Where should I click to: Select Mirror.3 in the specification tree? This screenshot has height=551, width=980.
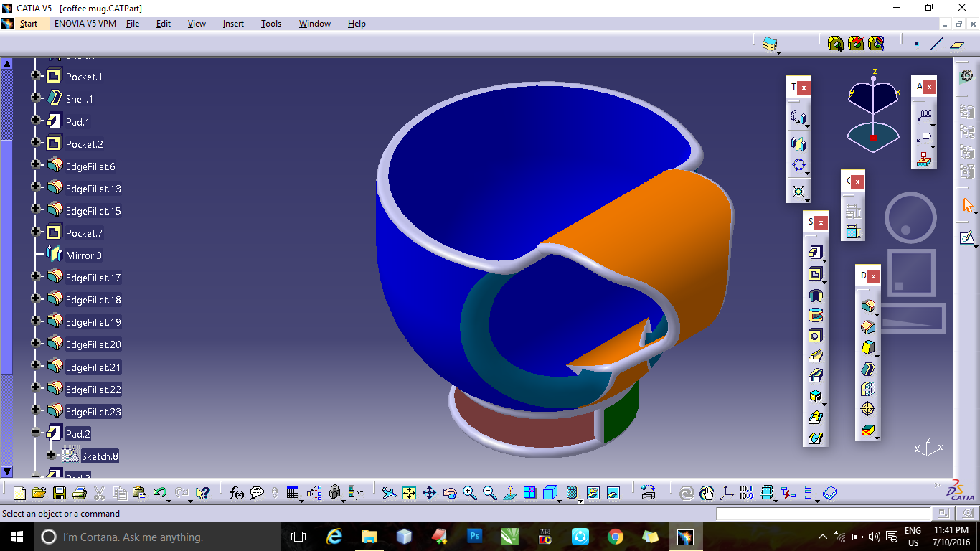(84, 255)
